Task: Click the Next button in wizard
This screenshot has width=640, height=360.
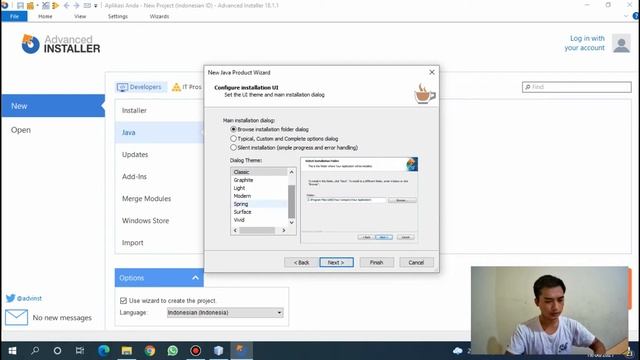Action: [336, 262]
